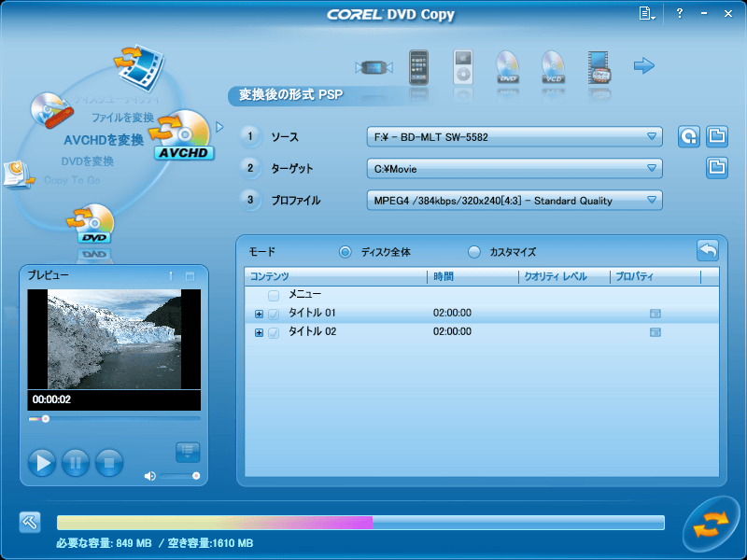The image size is (747, 560).
Task: Choose the VCD disc output format
Action: (553, 67)
